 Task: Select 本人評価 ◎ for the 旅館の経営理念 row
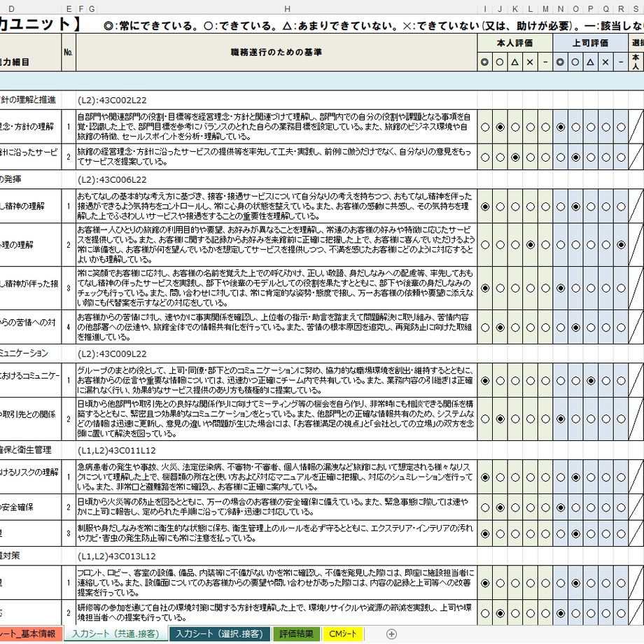click(485, 157)
